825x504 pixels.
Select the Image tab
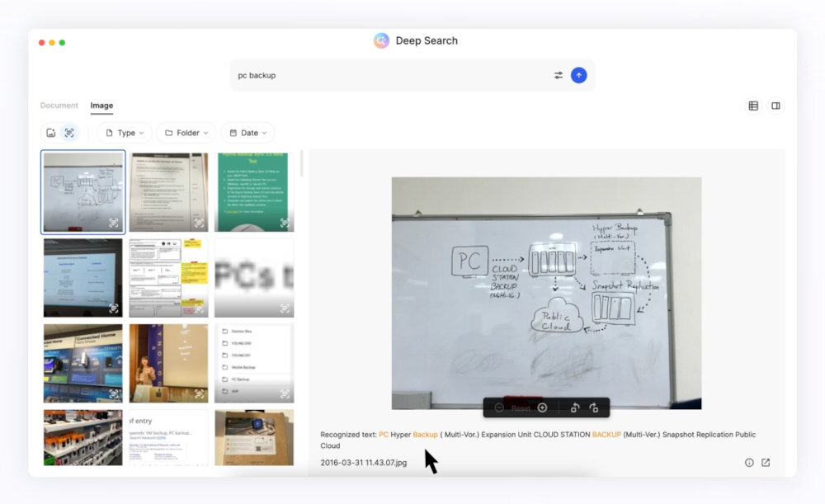(101, 106)
